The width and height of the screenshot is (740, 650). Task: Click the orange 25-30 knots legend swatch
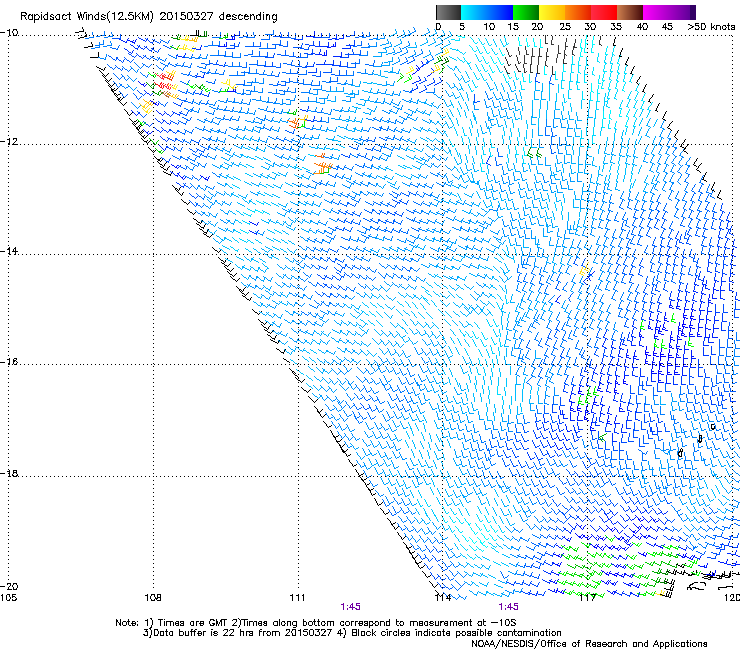pos(578,12)
